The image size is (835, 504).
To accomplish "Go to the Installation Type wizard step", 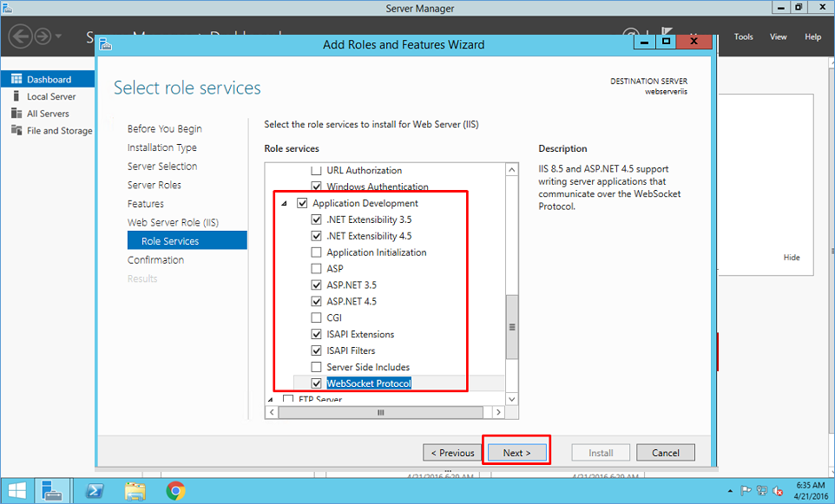I will (162, 147).
